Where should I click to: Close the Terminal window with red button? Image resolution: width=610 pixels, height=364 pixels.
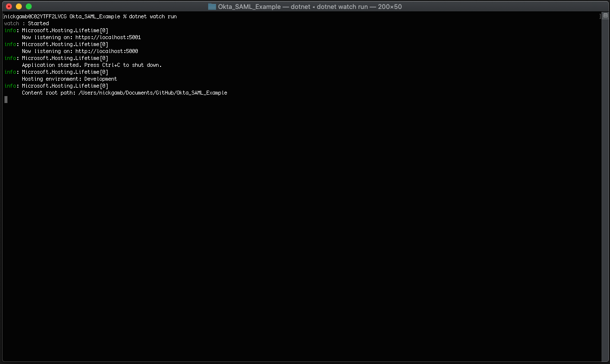point(8,6)
